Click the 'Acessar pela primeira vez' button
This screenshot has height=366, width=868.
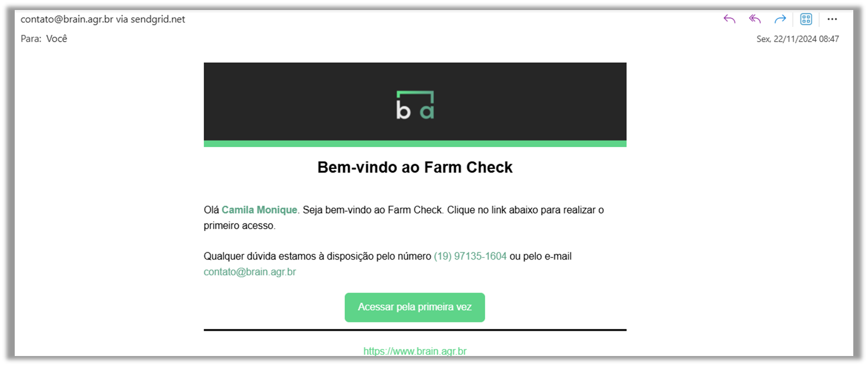coord(415,307)
